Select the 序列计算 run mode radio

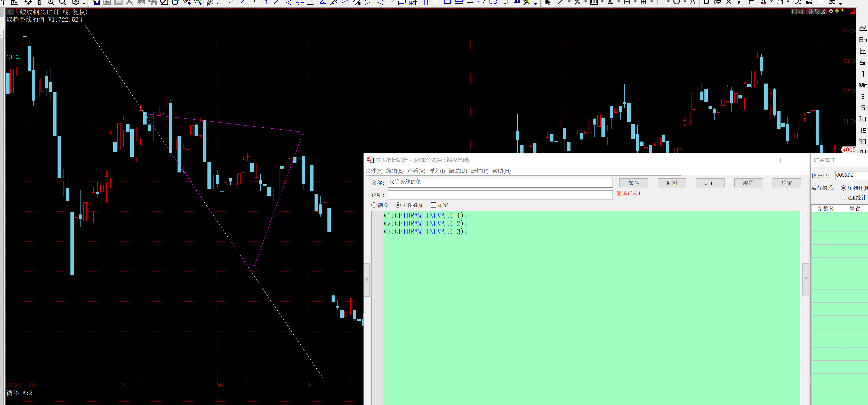click(x=843, y=188)
